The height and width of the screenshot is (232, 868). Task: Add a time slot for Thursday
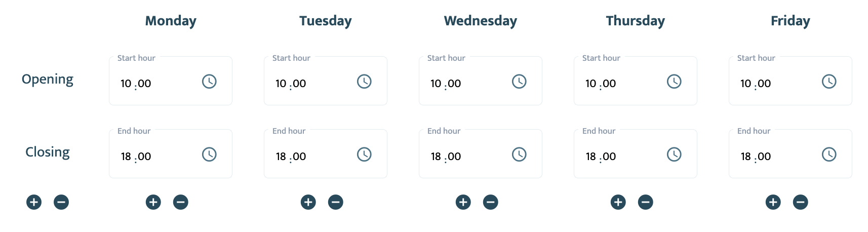point(618,202)
